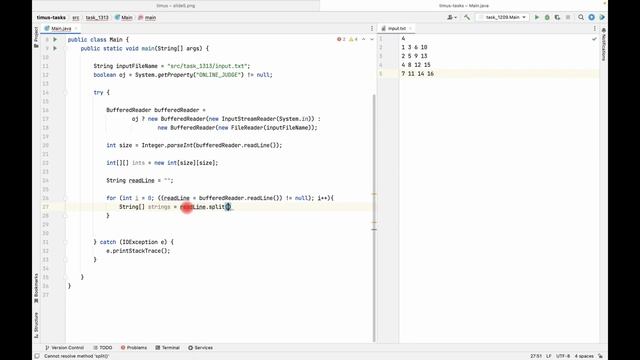The width and height of the screenshot is (640, 360).
Task: Open the task_1209.Main run configuration dropdown
Action: [503, 18]
